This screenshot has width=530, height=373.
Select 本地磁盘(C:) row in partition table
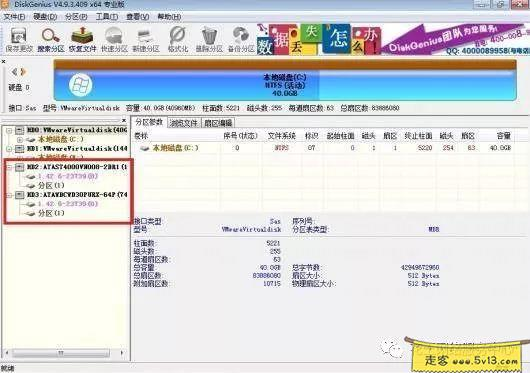(x=323, y=148)
